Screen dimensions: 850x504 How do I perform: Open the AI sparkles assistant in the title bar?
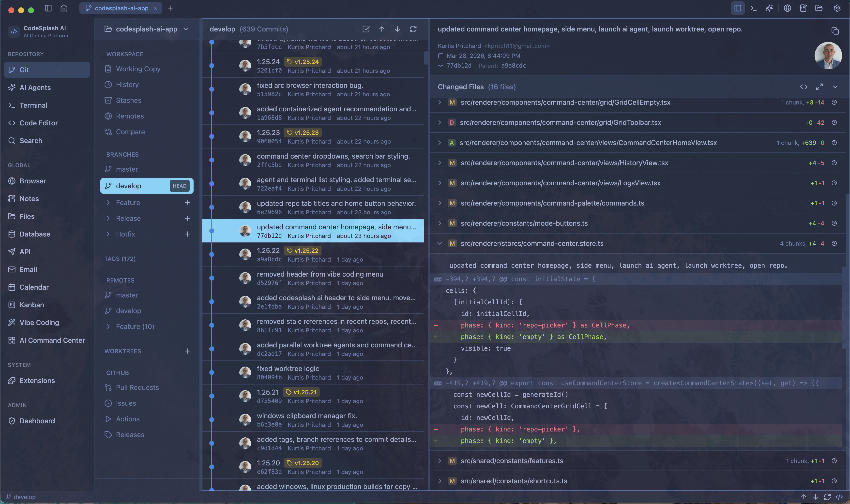pos(770,8)
